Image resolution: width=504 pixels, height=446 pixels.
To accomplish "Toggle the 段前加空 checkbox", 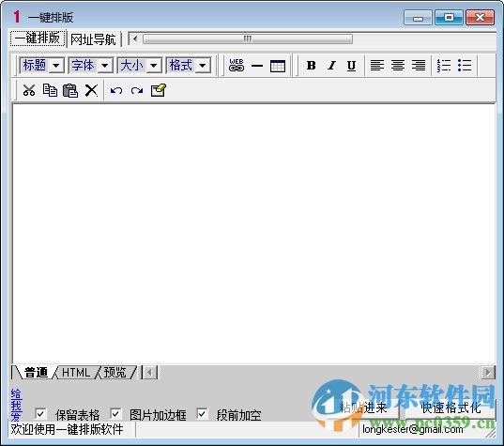I will coord(202,413).
